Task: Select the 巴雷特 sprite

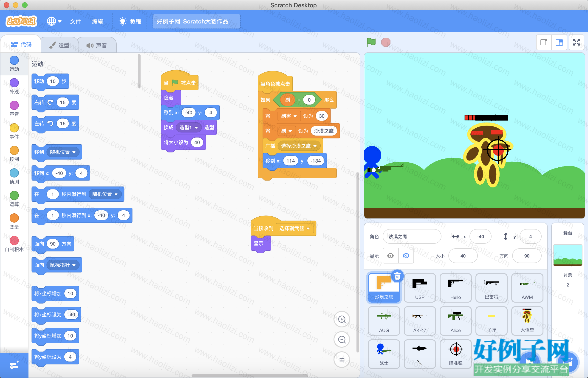Action: pos(491,288)
